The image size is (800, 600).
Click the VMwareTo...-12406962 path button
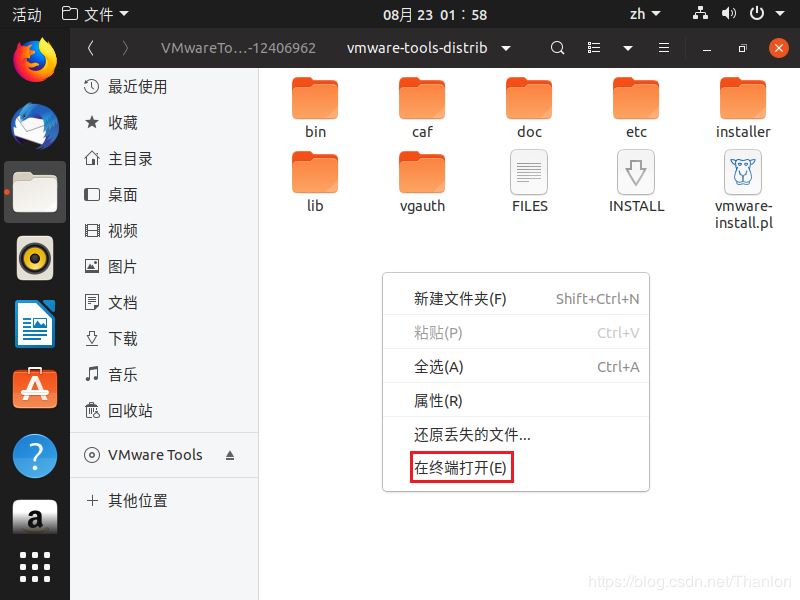pyautogui.click(x=238, y=48)
